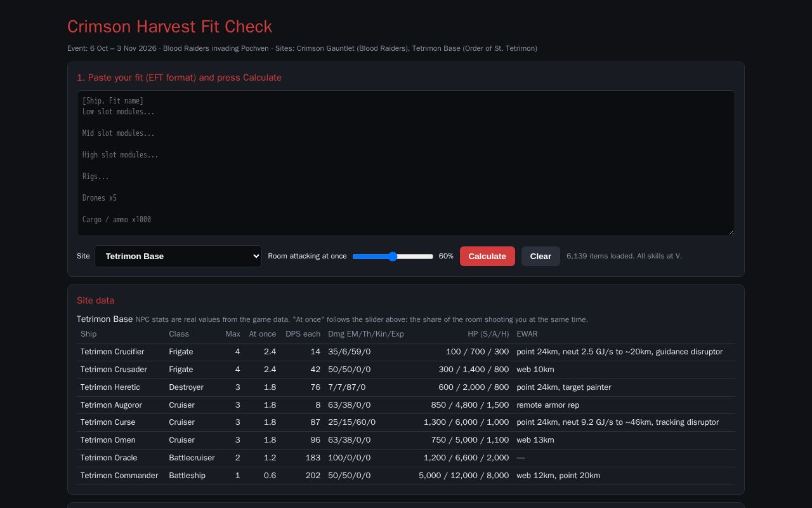This screenshot has width=812, height=508.
Task: Click the DPS each column header
Action: (x=303, y=334)
